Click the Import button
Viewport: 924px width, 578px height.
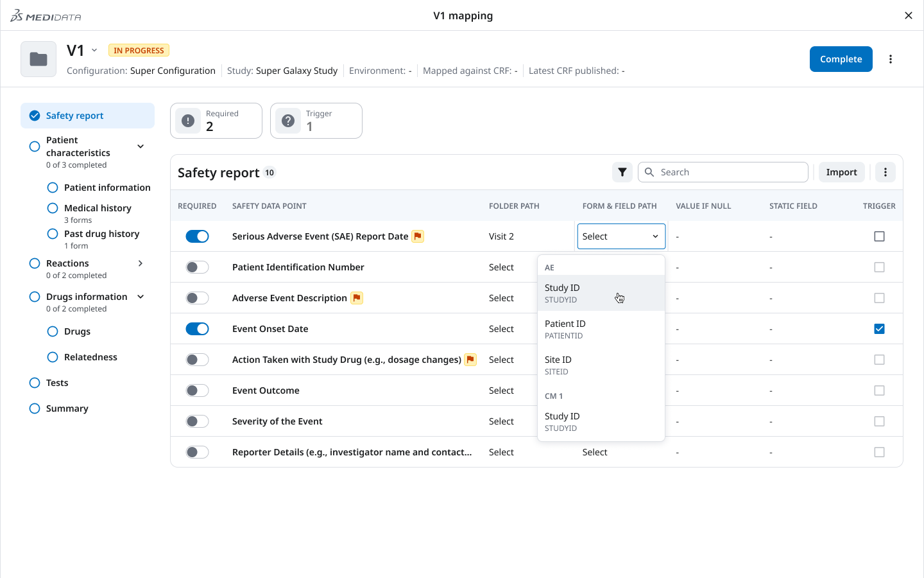pos(841,172)
